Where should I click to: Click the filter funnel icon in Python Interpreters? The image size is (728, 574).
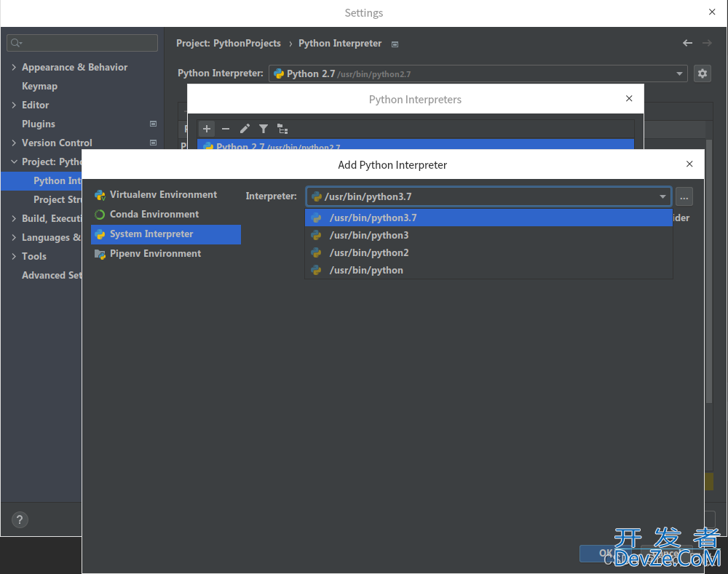pos(264,129)
